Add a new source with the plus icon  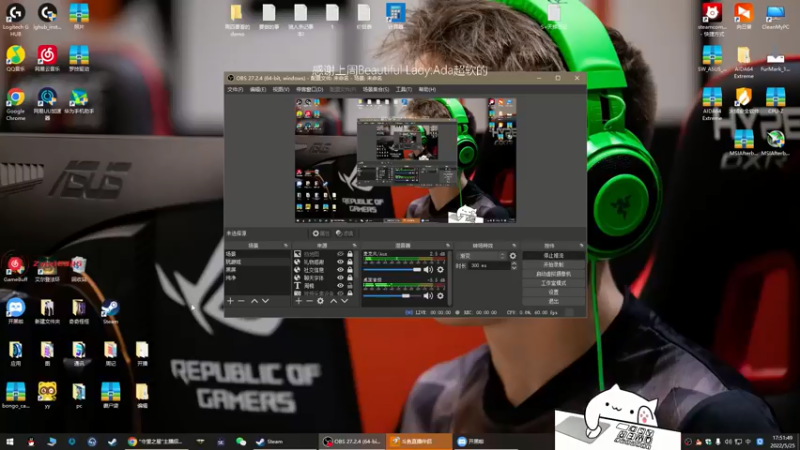[x=298, y=301]
